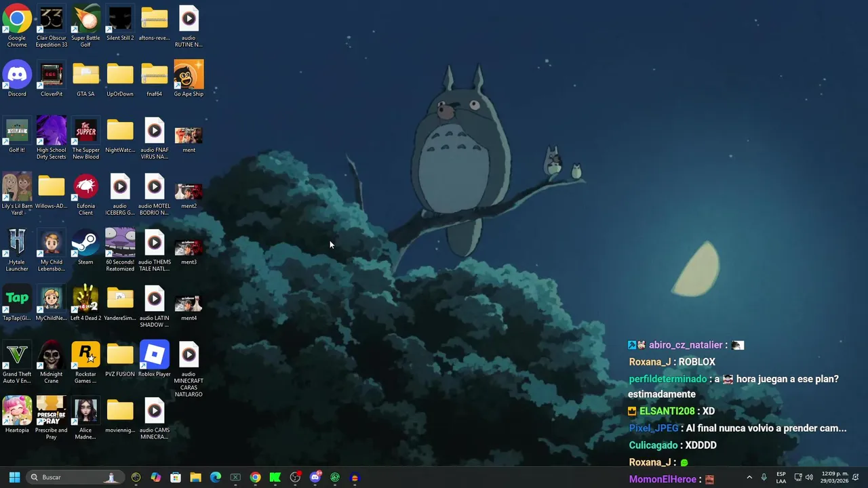Select the NightWatc... folder
Image resolution: width=868 pixels, height=488 pixels.
coord(120,136)
